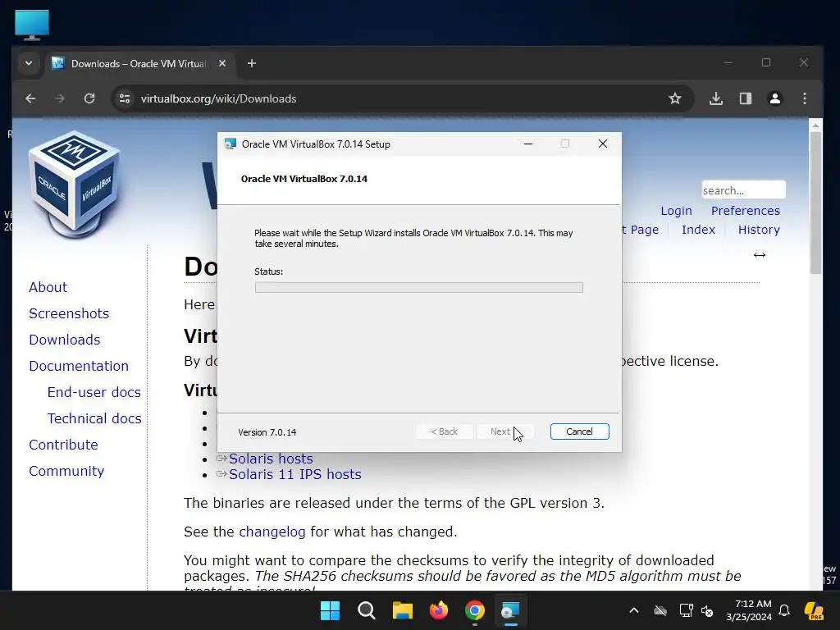840x630 pixels.
Task: Minimize the VirtualBox Setup dialog
Action: pos(528,144)
